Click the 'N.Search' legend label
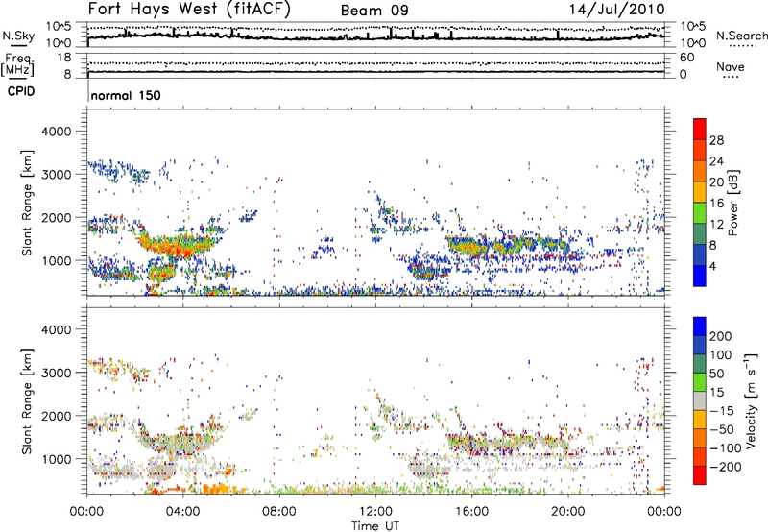Viewport: 768px width, 532px height. click(x=741, y=36)
